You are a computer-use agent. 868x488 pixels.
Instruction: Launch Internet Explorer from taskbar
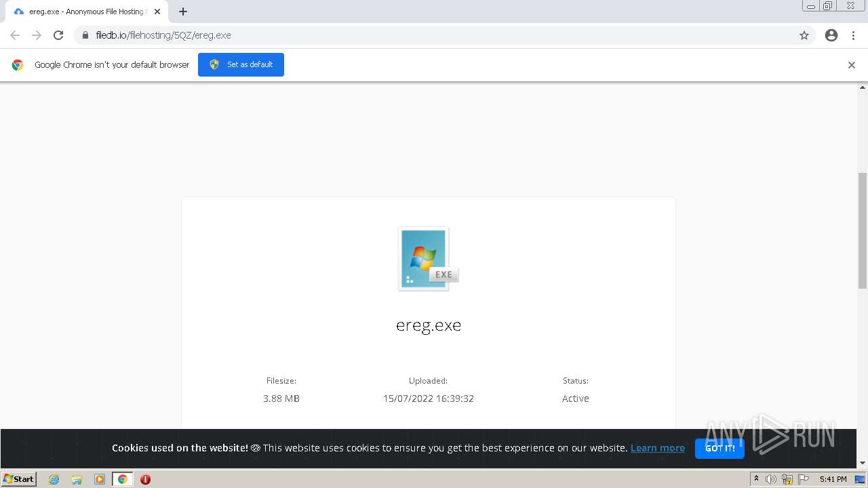click(54, 479)
